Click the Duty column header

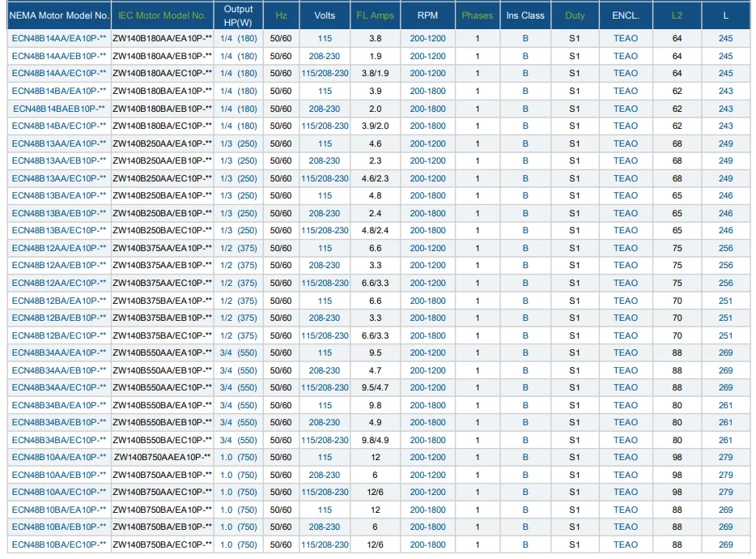pos(575,15)
